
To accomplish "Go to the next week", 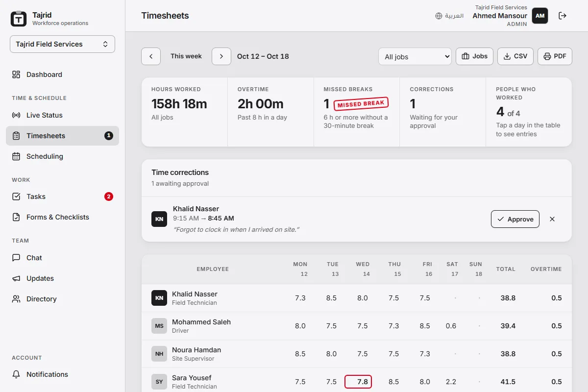I will (221, 56).
